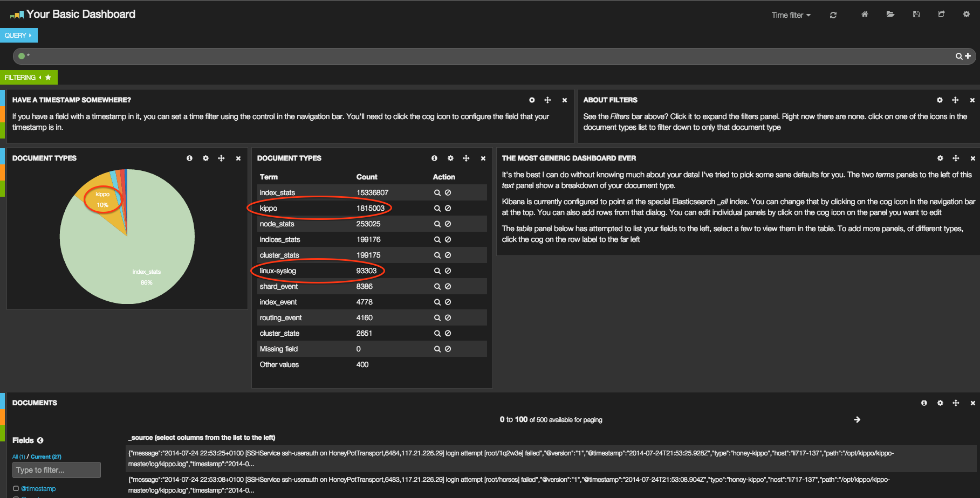
Task: Click magnifier filter icon in kippo row
Action: pos(437,209)
